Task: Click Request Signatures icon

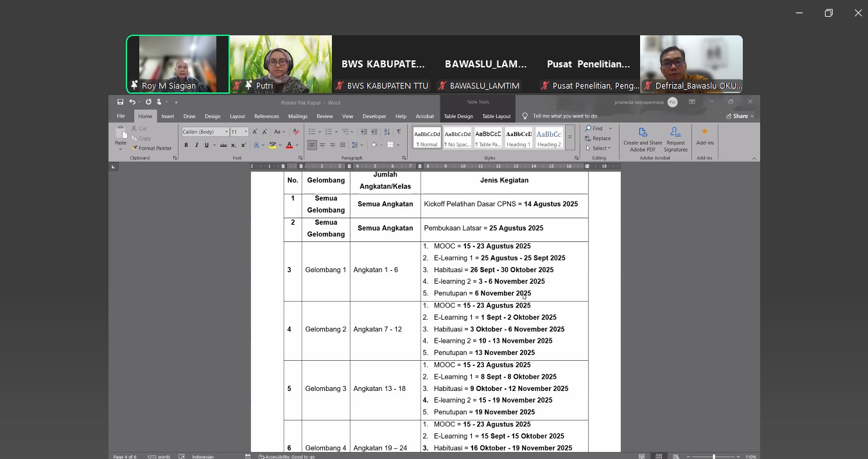Action: (x=675, y=139)
